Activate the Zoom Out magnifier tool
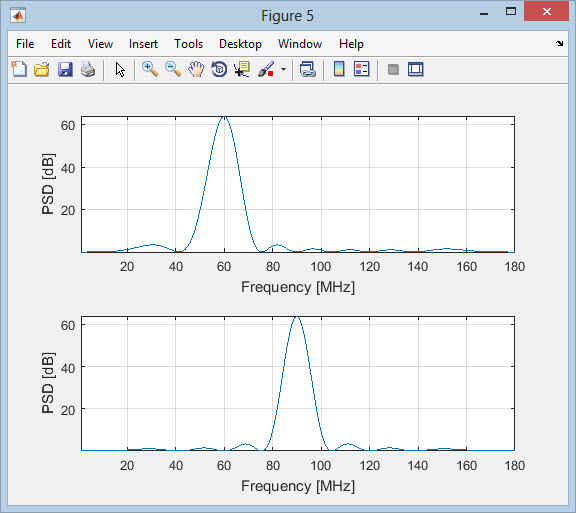This screenshot has width=576, height=513. click(173, 69)
